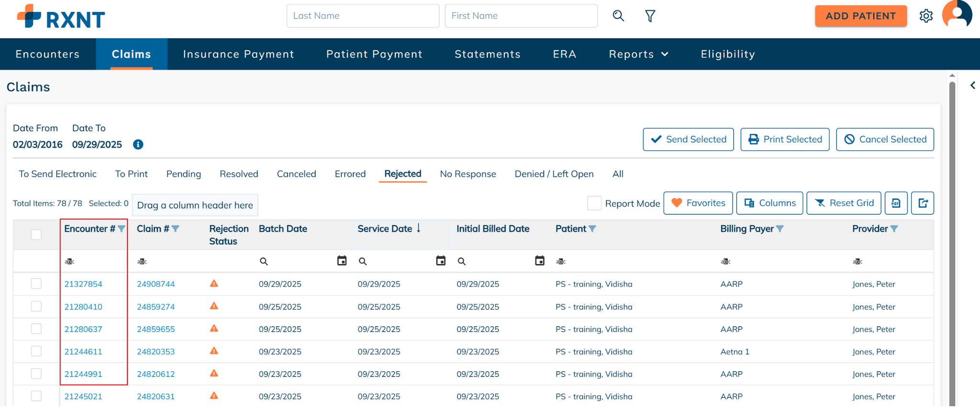Screen dimensions: 980x409
Task: Open claim link 24859274
Action: (x=156, y=307)
